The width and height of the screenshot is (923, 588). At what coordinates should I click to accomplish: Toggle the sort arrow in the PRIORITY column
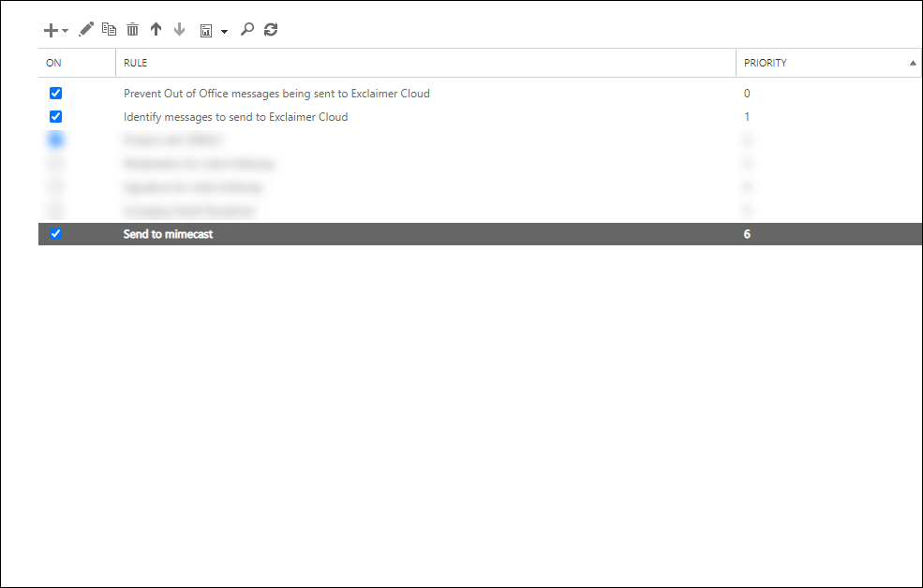[913, 64]
